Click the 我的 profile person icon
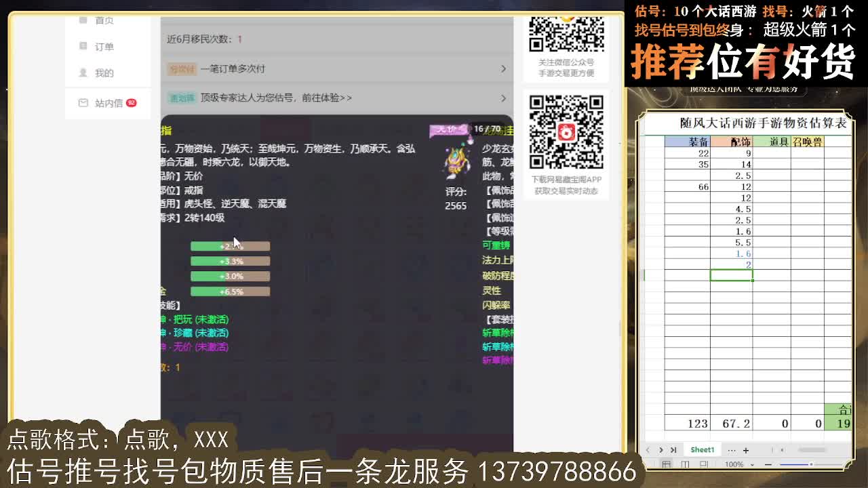This screenshot has height=488, width=868. (83, 73)
